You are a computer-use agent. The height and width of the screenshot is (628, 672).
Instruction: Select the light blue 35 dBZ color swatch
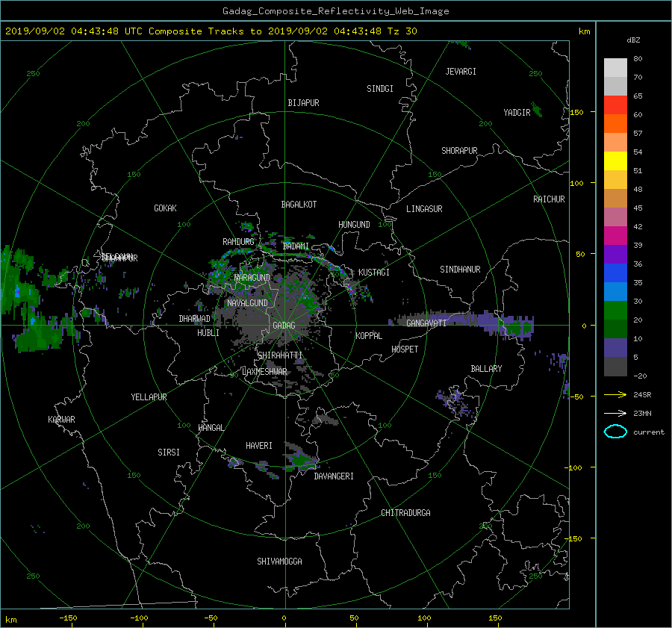pyautogui.click(x=615, y=291)
